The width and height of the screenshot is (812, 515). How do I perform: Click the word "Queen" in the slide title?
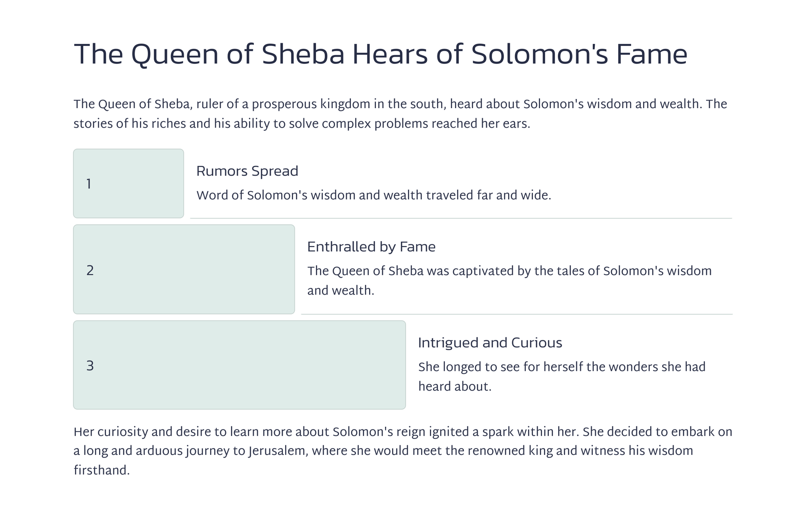pos(174,55)
